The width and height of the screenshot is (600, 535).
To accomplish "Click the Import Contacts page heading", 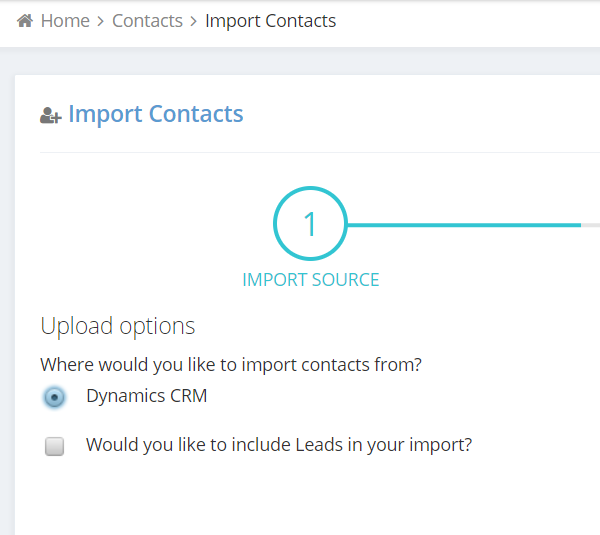I will [x=156, y=114].
